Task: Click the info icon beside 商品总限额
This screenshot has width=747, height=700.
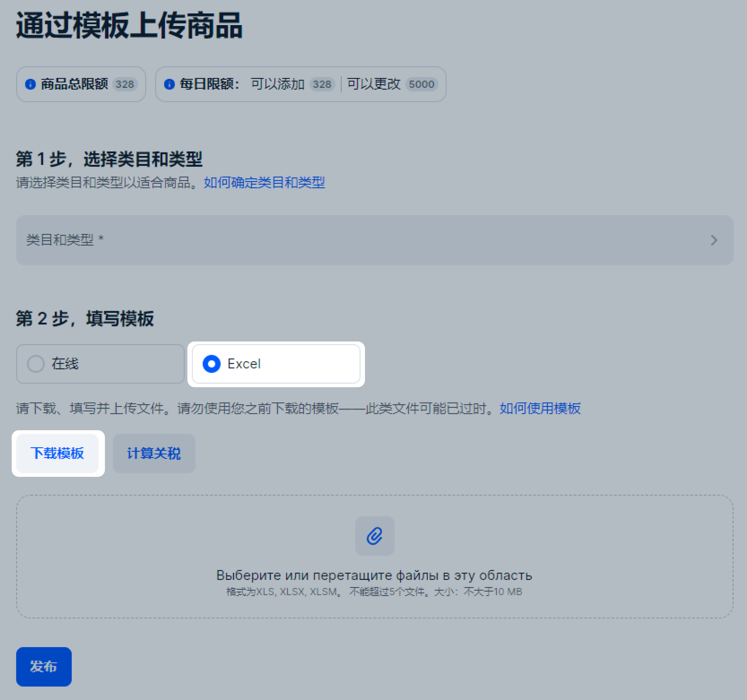Action: point(30,84)
